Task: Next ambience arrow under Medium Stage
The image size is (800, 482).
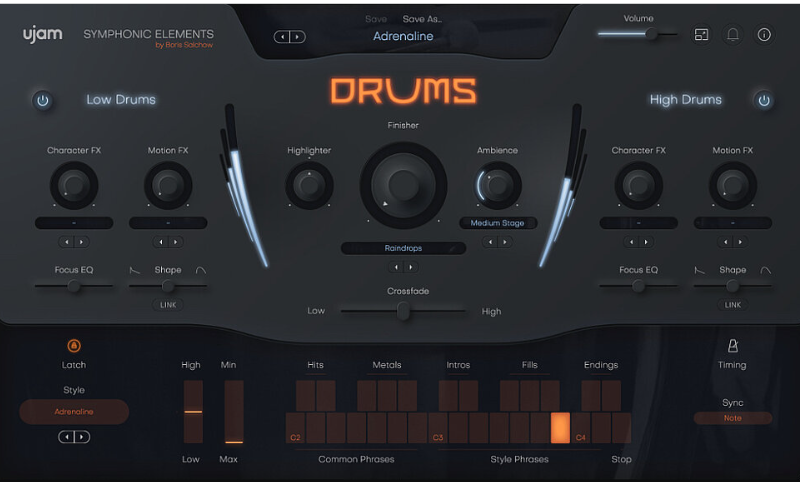Action: pos(505,242)
